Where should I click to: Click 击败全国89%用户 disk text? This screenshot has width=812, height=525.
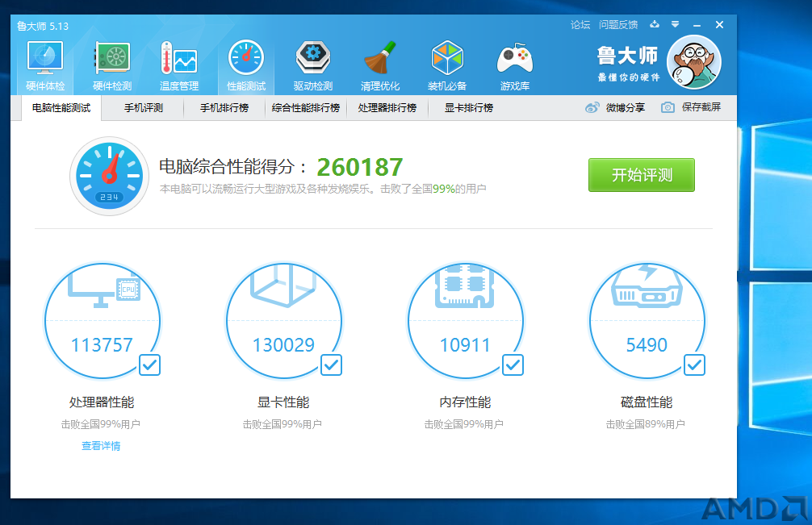pos(645,424)
